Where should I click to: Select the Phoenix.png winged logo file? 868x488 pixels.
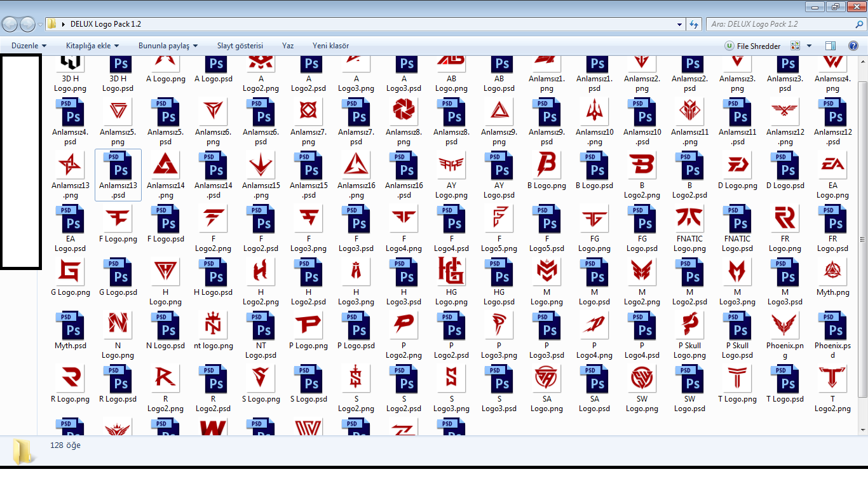785,326
